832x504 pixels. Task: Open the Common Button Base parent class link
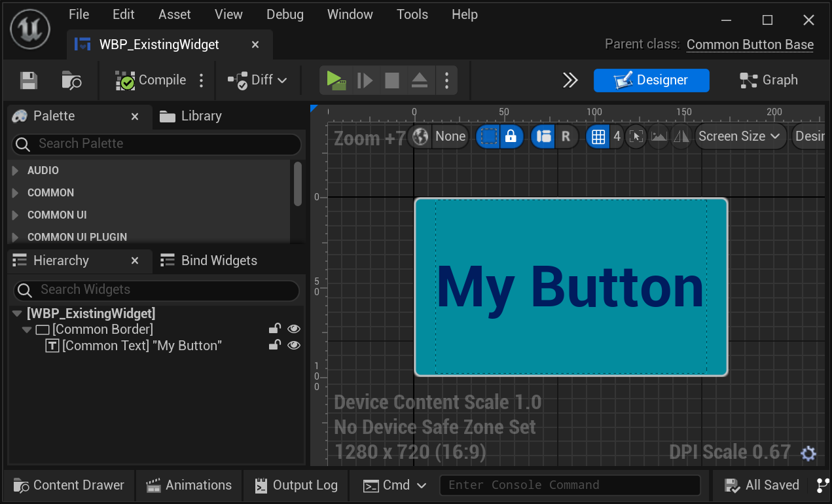[750, 45]
